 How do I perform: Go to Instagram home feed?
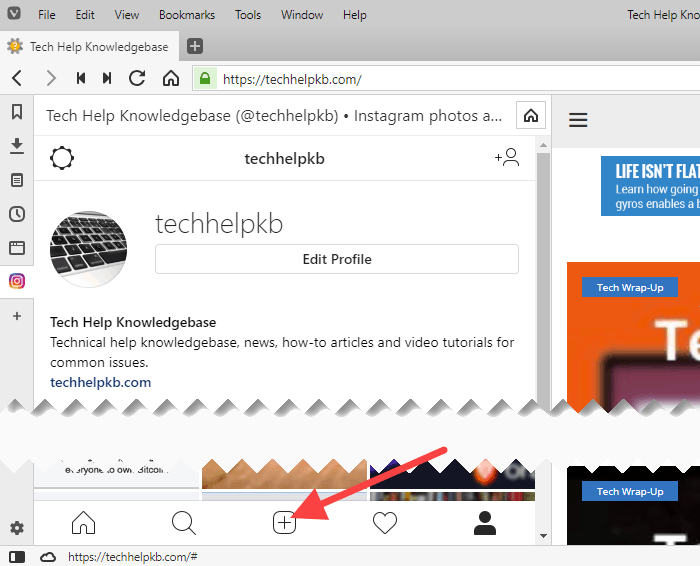click(83, 523)
